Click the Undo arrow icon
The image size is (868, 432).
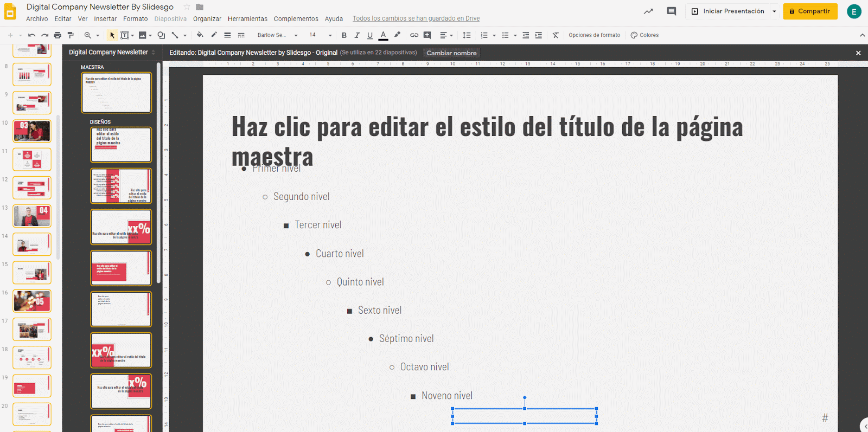(32, 35)
